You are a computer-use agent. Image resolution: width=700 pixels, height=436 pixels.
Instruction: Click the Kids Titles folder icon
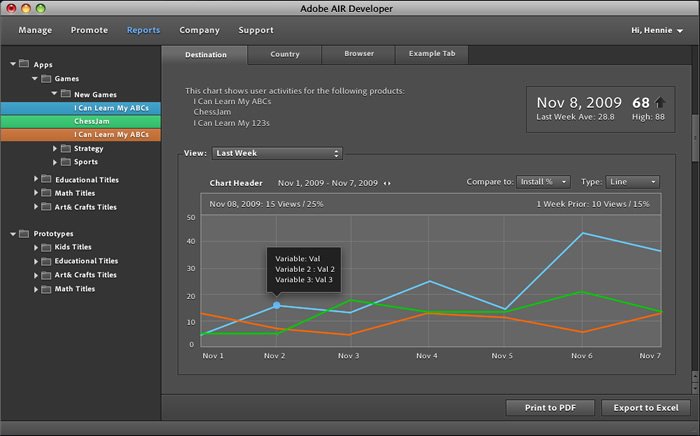(x=46, y=247)
